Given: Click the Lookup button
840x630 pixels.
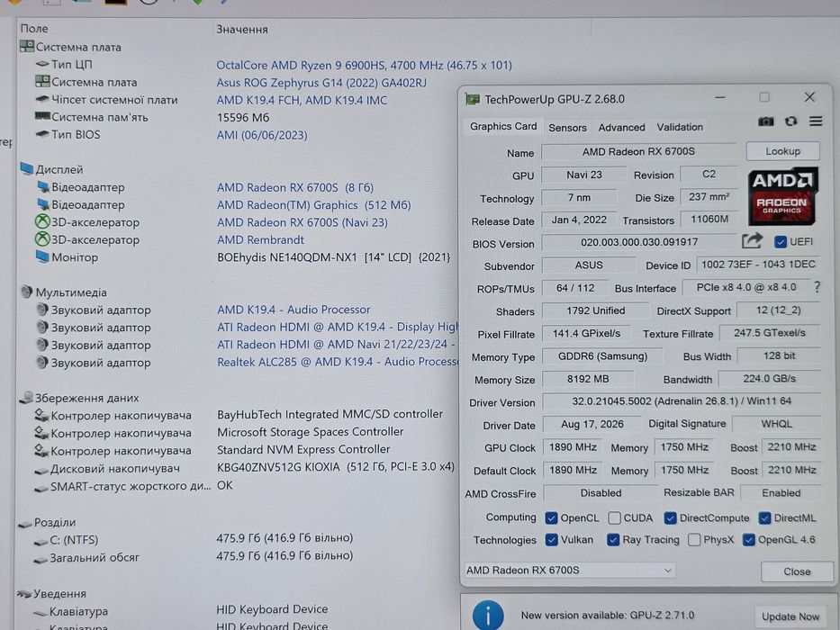Looking at the screenshot, I should click(x=782, y=151).
